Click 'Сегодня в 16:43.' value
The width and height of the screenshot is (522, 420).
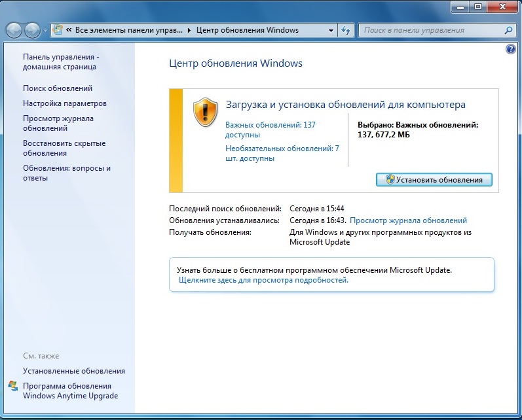coord(318,220)
